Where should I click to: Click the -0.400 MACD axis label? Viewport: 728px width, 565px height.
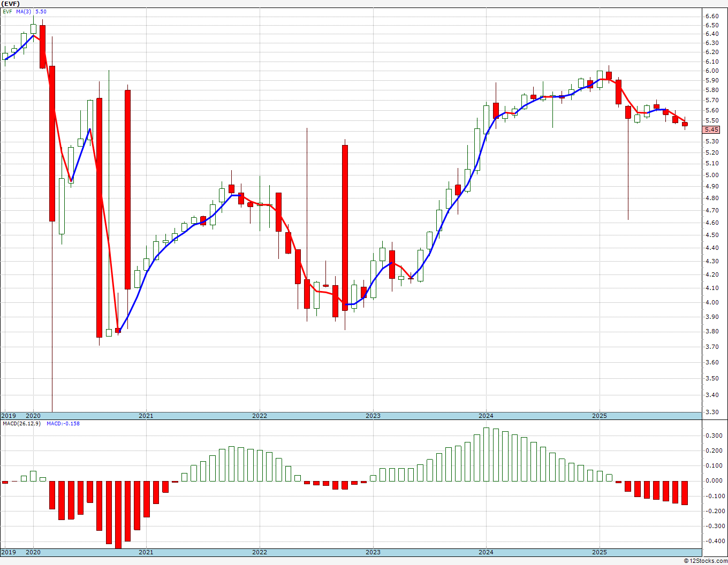point(712,541)
